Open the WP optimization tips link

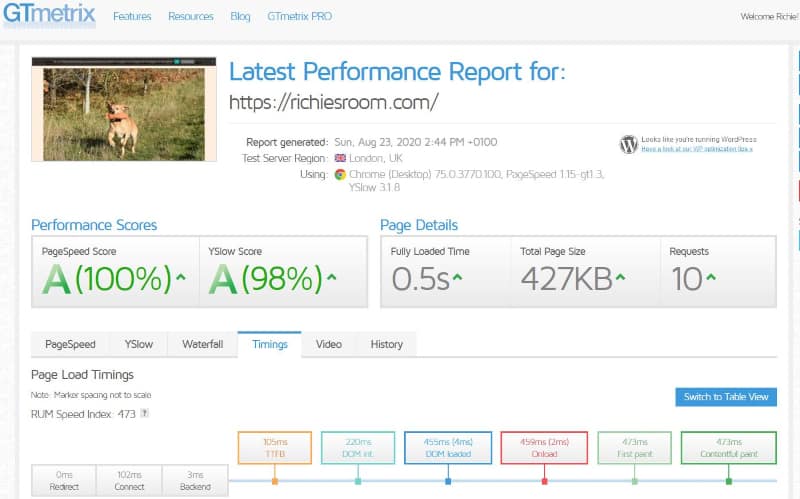tap(697, 149)
